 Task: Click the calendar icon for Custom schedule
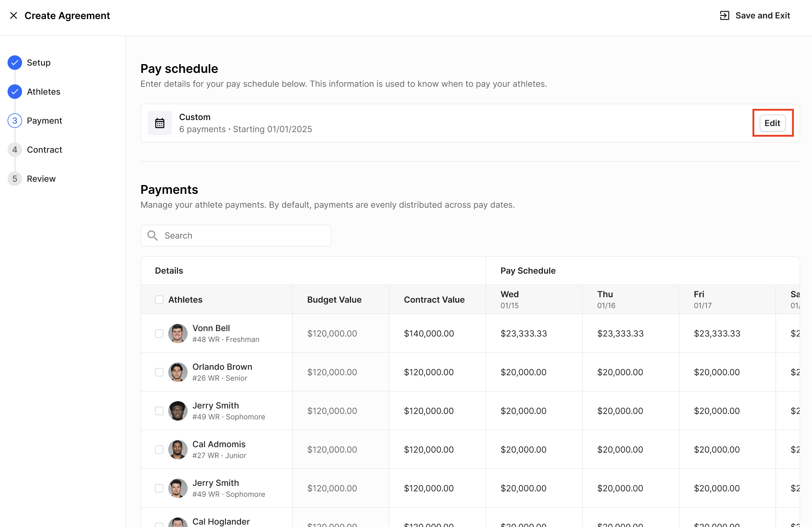(x=160, y=123)
